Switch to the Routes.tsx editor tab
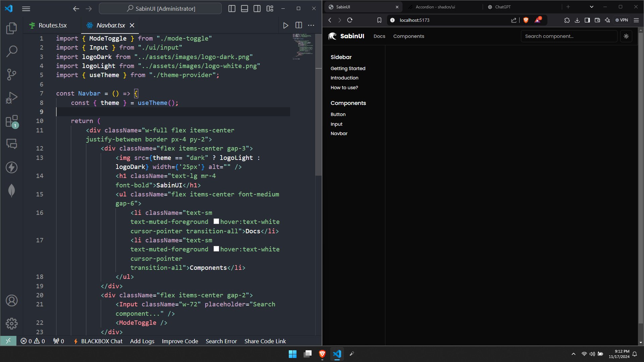The height and width of the screenshot is (362, 644). (x=52, y=25)
